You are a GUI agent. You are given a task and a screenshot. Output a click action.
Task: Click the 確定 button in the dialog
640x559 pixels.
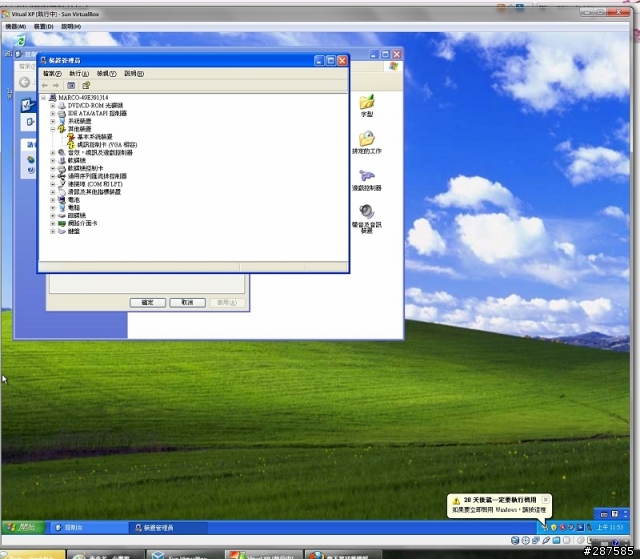(148, 302)
